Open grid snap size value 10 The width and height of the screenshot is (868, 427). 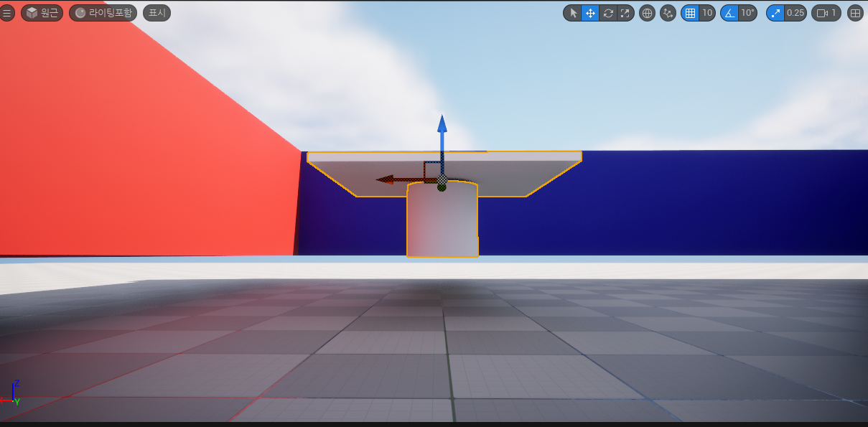[707, 13]
